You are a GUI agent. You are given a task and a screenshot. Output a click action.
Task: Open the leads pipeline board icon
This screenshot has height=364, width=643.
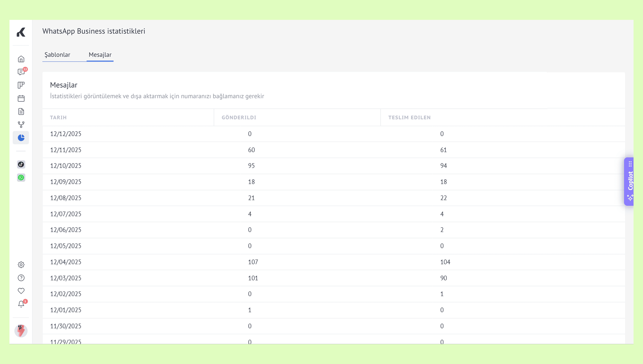21,85
